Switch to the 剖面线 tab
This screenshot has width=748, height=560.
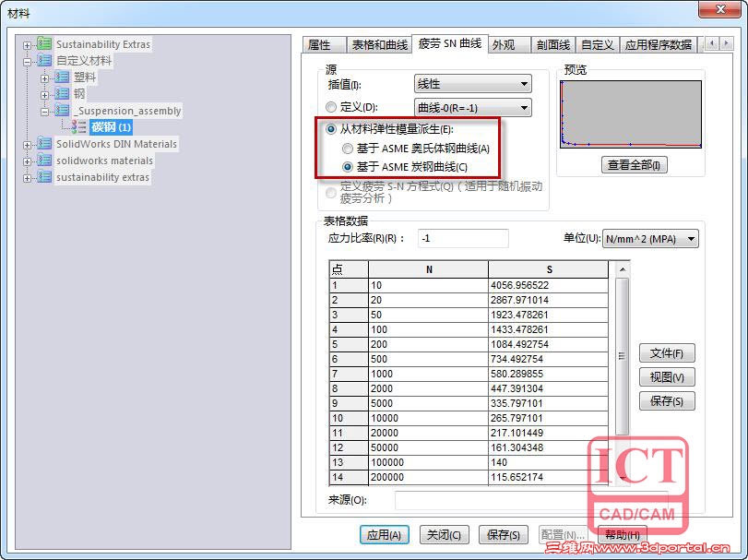click(552, 45)
